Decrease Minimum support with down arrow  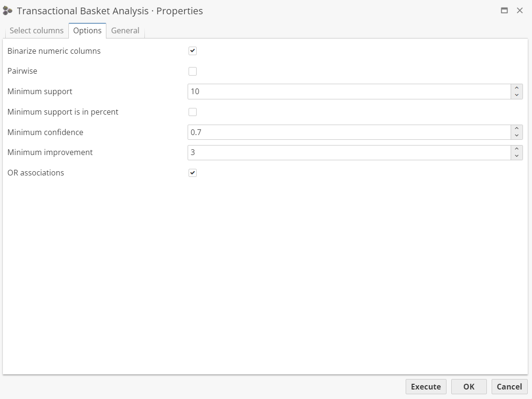click(x=517, y=95)
